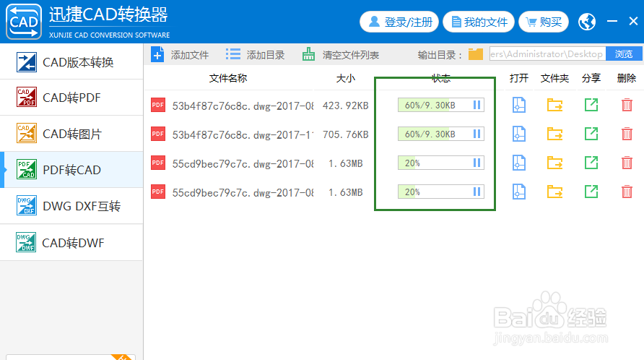Click 20% progress bar in third row
Viewport: 644px width, 360px height.
(440, 163)
